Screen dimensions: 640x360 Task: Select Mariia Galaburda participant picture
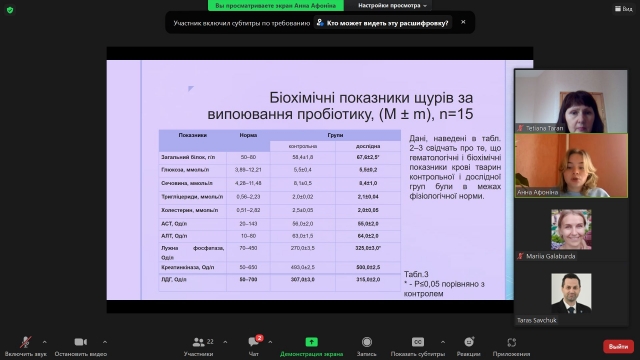point(571,229)
